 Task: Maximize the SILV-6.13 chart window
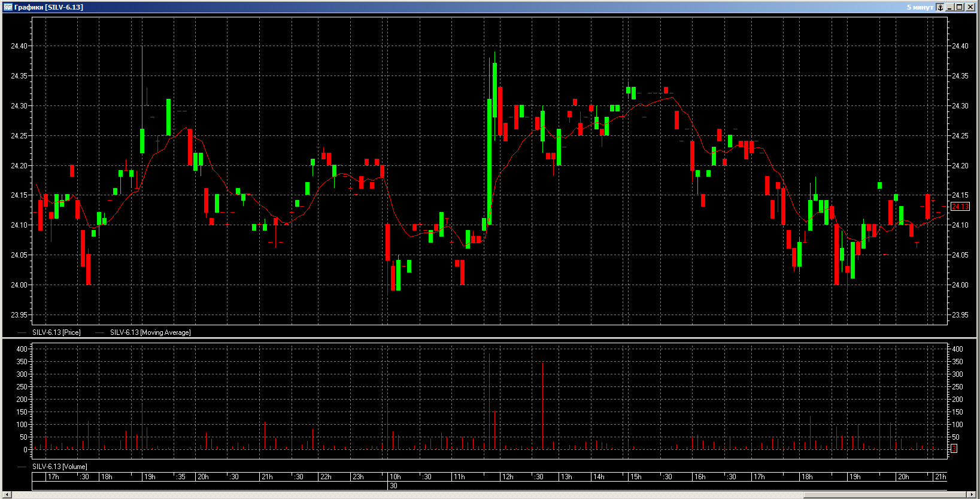pos(960,7)
